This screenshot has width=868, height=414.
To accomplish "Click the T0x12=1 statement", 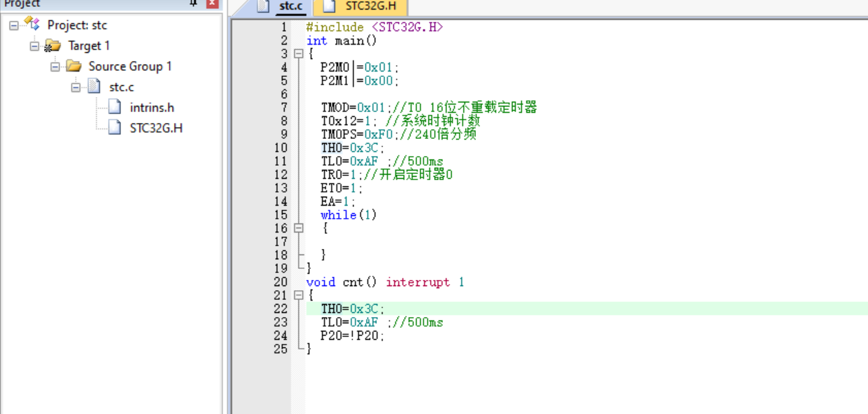I will coord(350,121).
